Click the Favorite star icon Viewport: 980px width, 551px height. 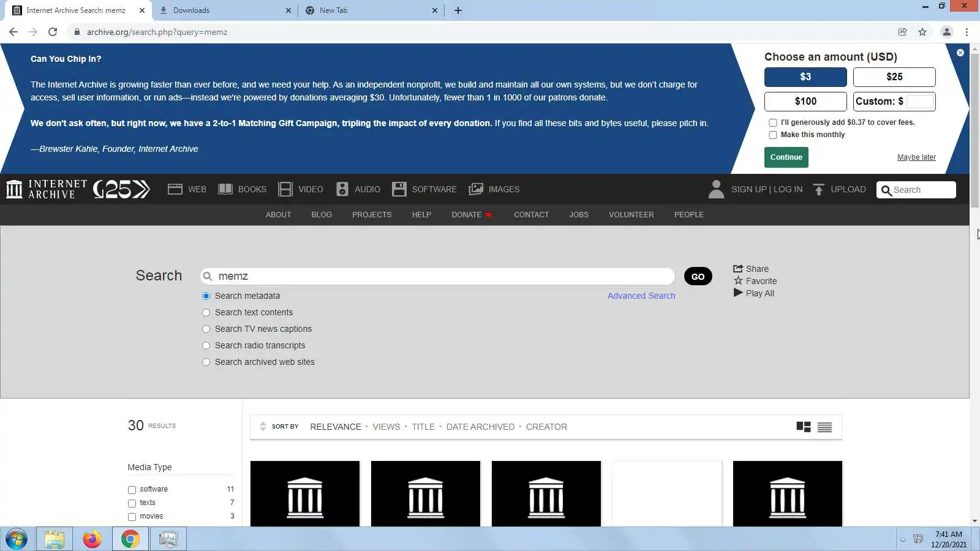[x=738, y=281]
